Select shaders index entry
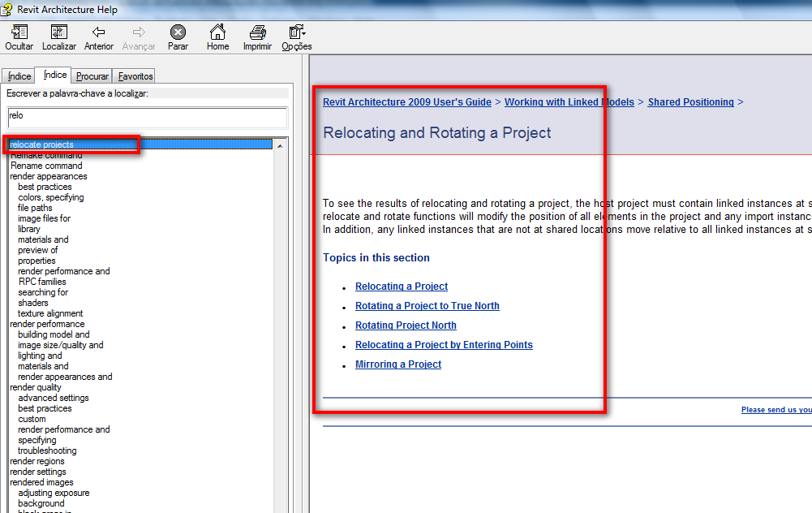812x513 pixels. pos(32,303)
